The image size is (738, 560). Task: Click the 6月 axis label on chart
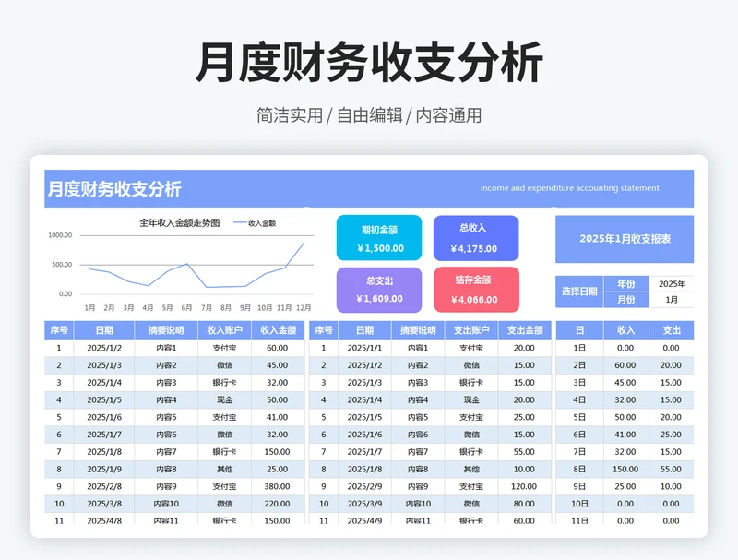coord(187,308)
